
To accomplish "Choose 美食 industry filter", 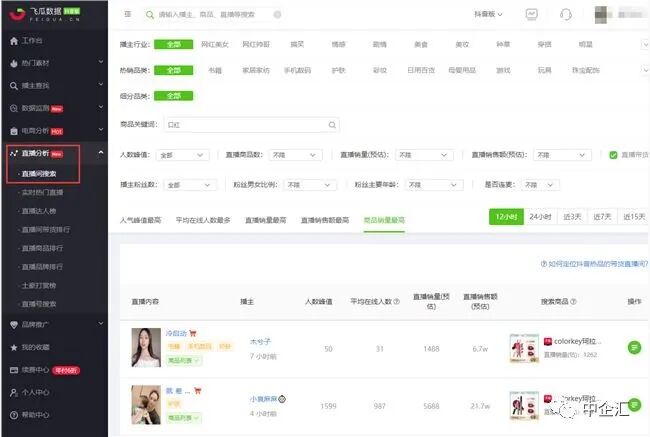I will 421,44.
